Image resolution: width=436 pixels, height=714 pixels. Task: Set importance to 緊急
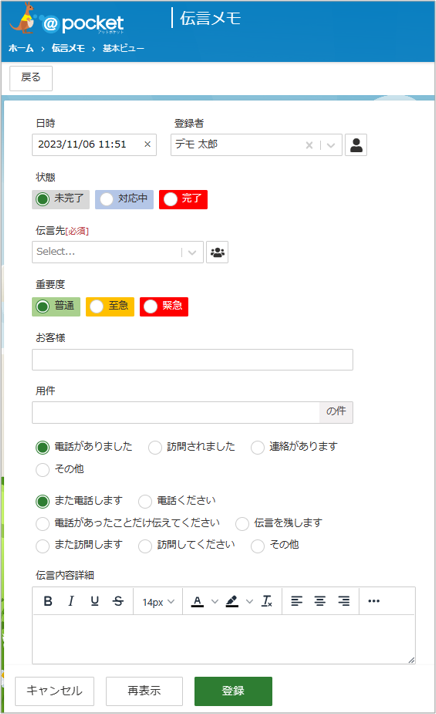tap(151, 306)
